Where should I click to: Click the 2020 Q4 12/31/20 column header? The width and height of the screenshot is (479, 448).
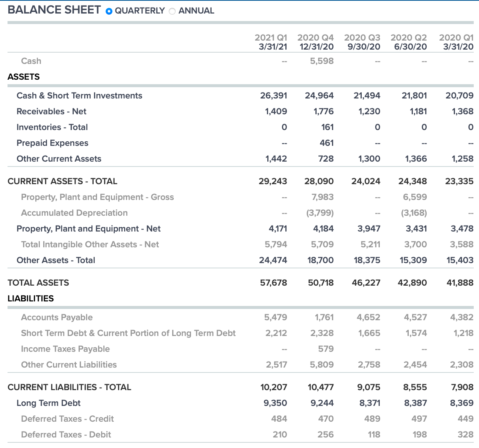[x=315, y=42]
